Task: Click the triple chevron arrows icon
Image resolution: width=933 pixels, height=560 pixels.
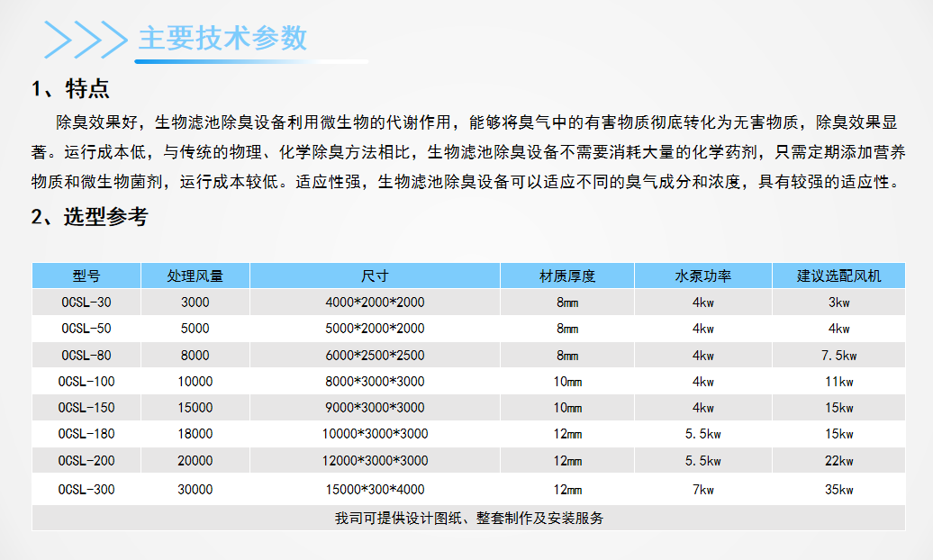Action: coord(86,39)
